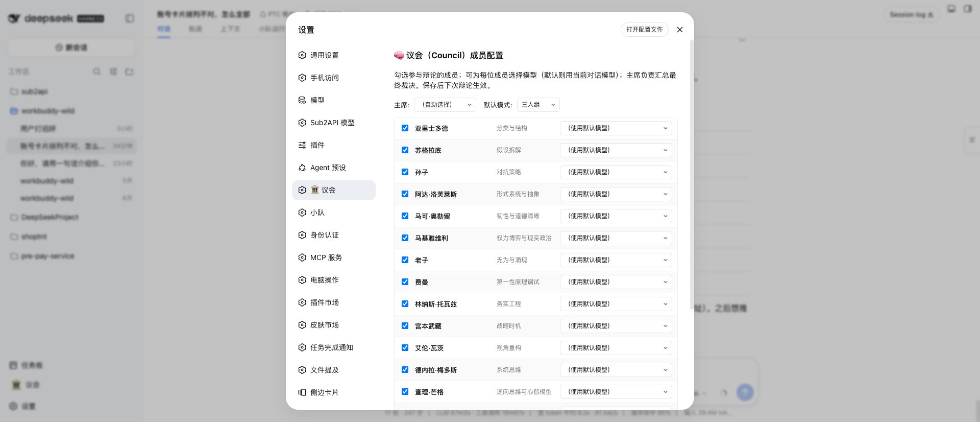This screenshot has height=422, width=980.
Task: Click search icon in background 工作区 header
Action: coord(96,72)
